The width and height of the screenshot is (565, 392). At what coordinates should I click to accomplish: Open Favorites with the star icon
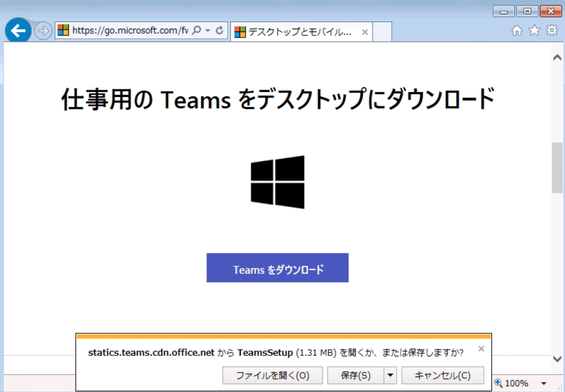tap(534, 30)
